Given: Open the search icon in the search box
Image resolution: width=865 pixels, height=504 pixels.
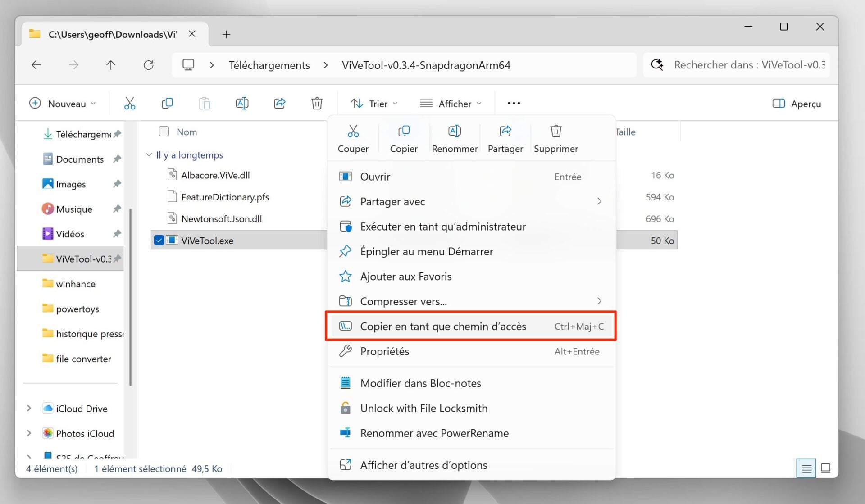Looking at the screenshot, I should pos(657,65).
